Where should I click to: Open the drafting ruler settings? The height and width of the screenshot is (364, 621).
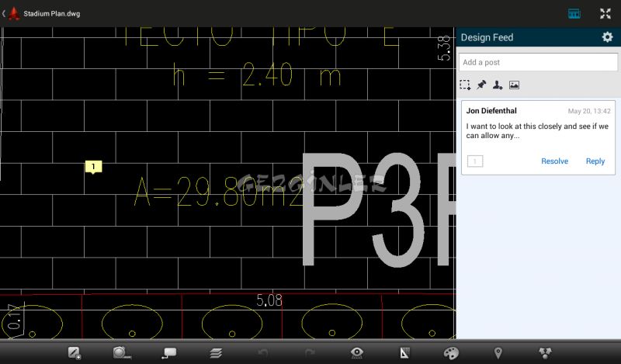click(404, 352)
